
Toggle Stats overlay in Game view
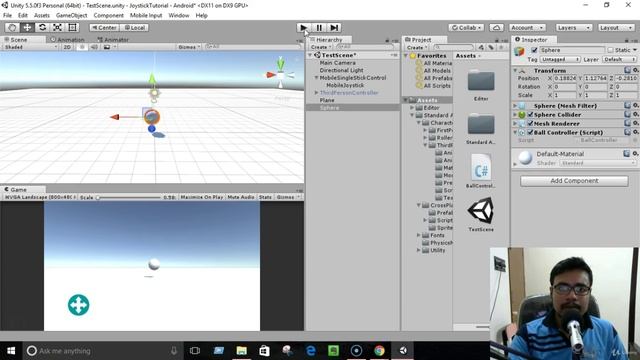(x=265, y=197)
